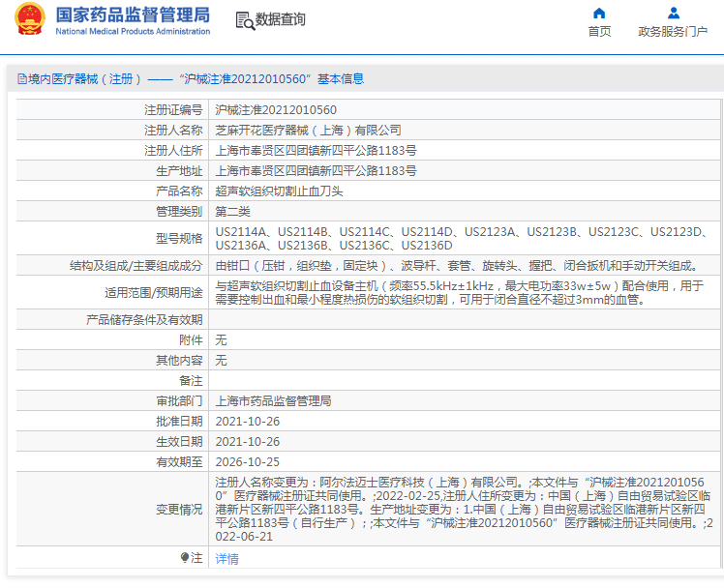Click 有效期至 value 2026-10-25
Viewport: 724px width, 588px height.
[248, 461]
